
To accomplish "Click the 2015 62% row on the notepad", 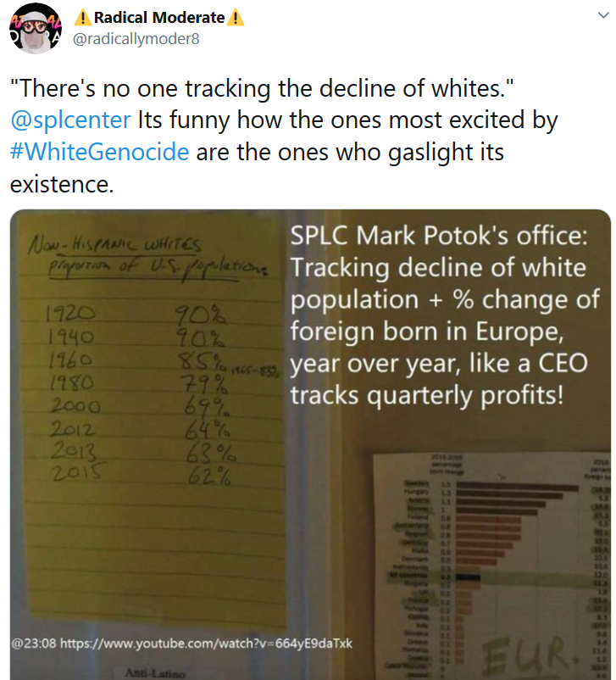I will point(141,473).
